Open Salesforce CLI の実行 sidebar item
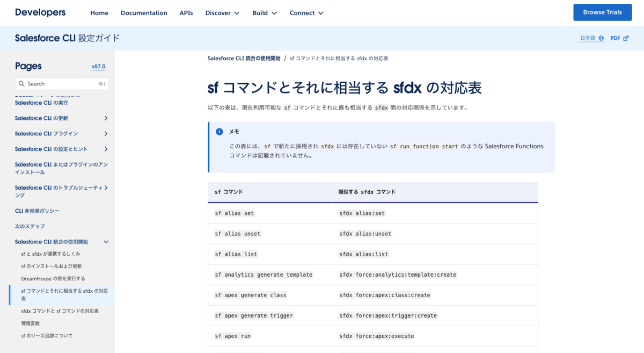The image size is (644, 353). click(41, 103)
